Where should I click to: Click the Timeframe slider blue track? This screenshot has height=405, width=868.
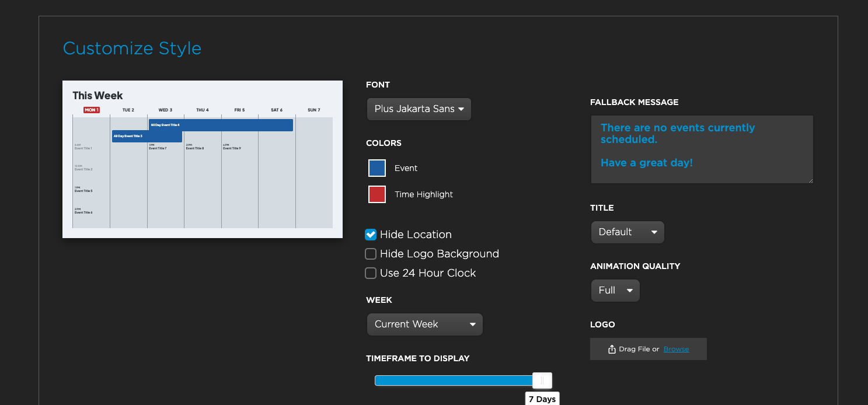pyautogui.click(x=453, y=380)
